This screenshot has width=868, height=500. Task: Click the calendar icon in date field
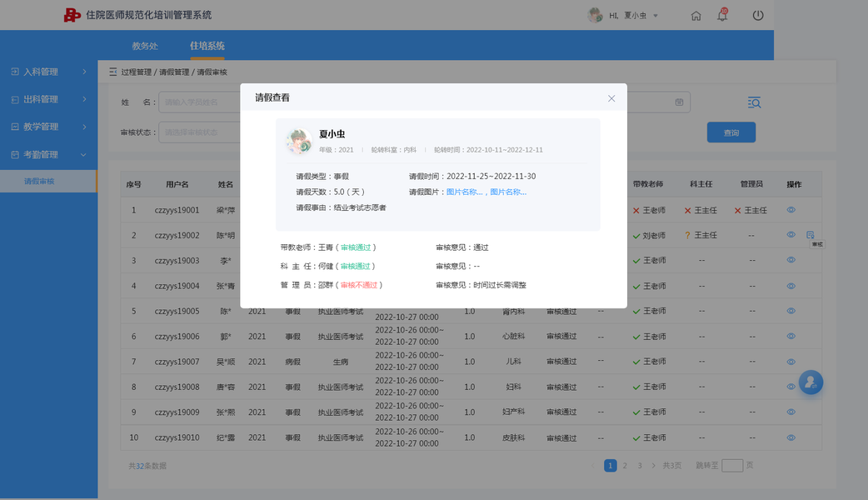tap(679, 102)
